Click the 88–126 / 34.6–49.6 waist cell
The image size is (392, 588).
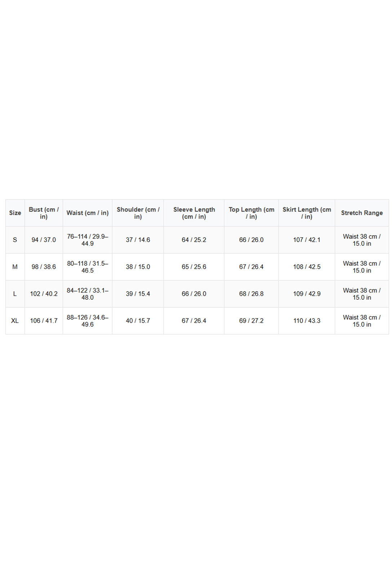point(88,321)
